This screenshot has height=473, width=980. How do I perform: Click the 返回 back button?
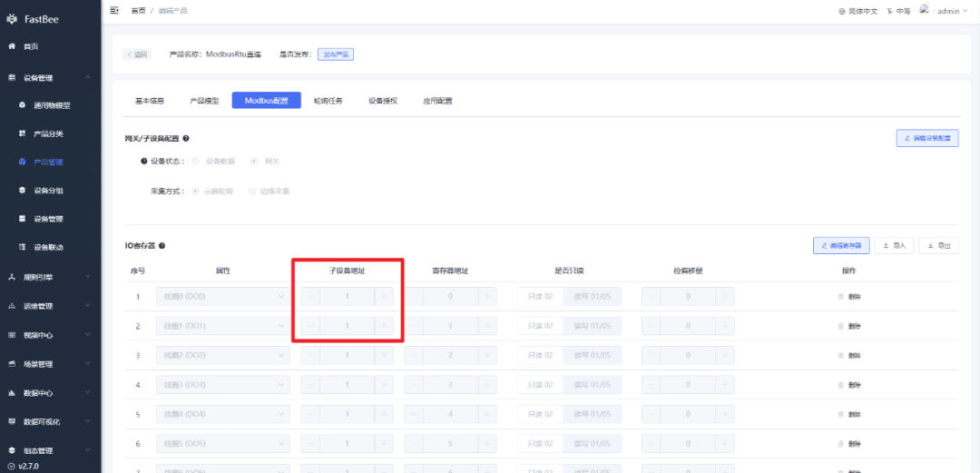(137, 54)
